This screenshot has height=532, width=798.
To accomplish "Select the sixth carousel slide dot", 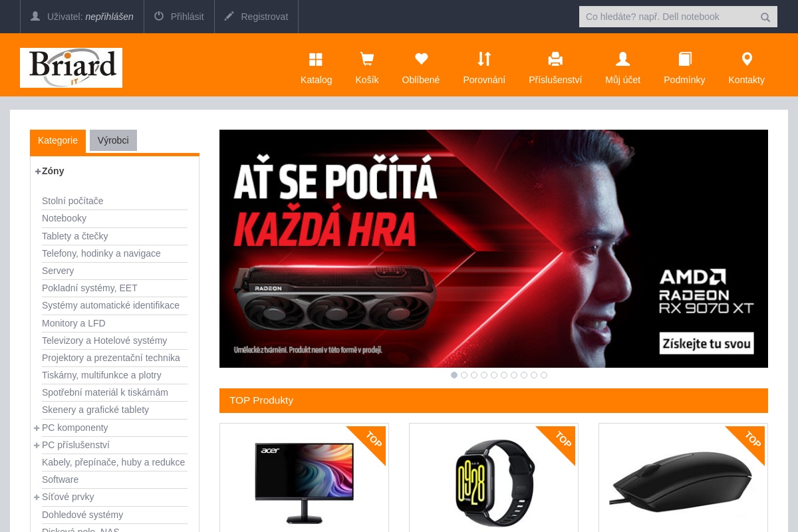I will click(x=504, y=375).
